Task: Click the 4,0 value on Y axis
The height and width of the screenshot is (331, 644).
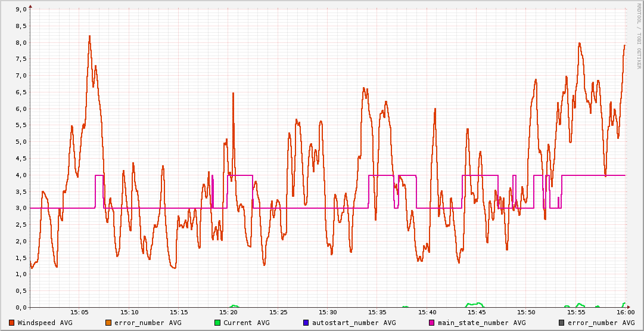Action: coord(20,175)
